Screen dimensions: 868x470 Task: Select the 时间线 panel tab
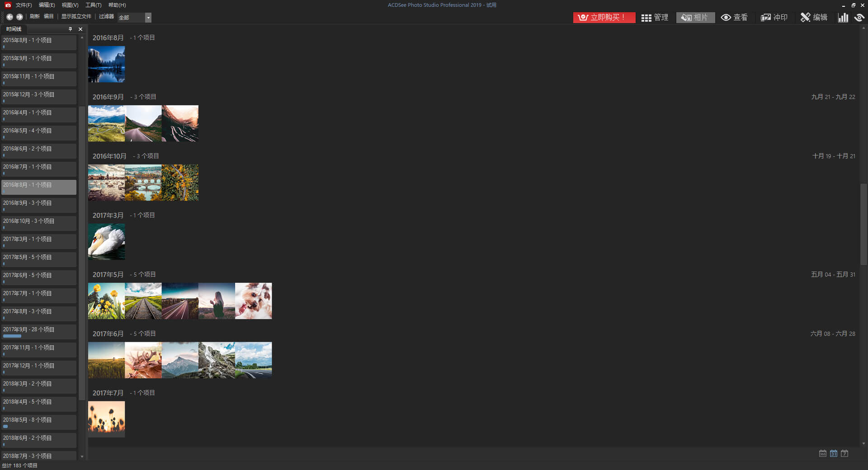tap(14, 29)
